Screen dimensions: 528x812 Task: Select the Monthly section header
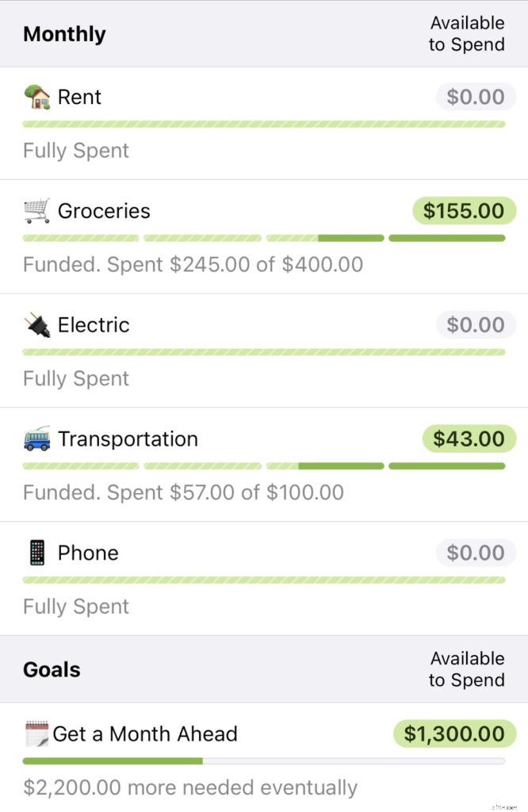pos(64,33)
